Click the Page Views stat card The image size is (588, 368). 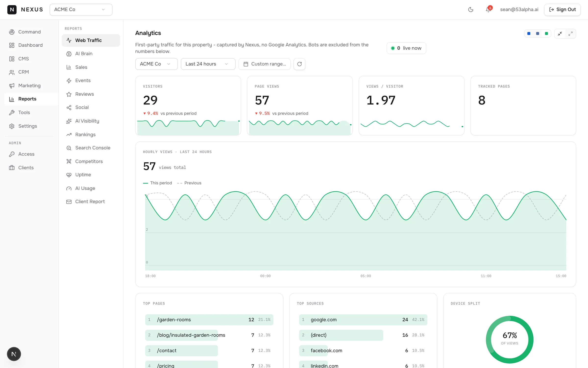[x=300, y=105]
